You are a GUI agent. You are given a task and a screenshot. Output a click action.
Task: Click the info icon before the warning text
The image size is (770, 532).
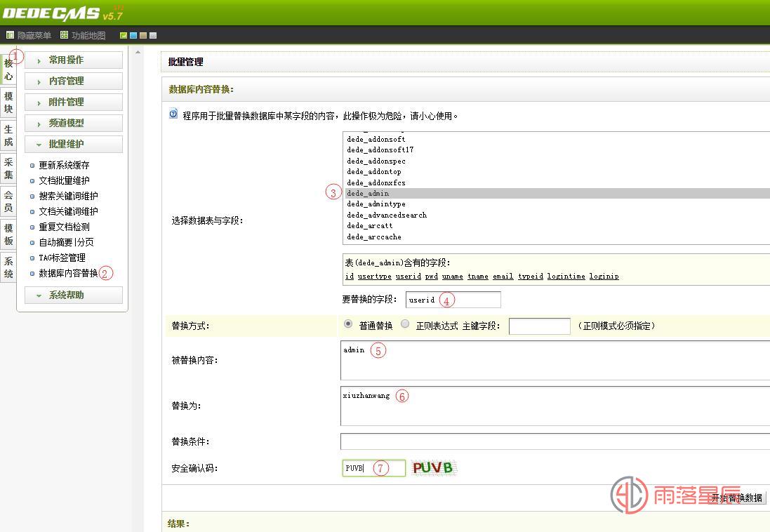pos(173,114)
